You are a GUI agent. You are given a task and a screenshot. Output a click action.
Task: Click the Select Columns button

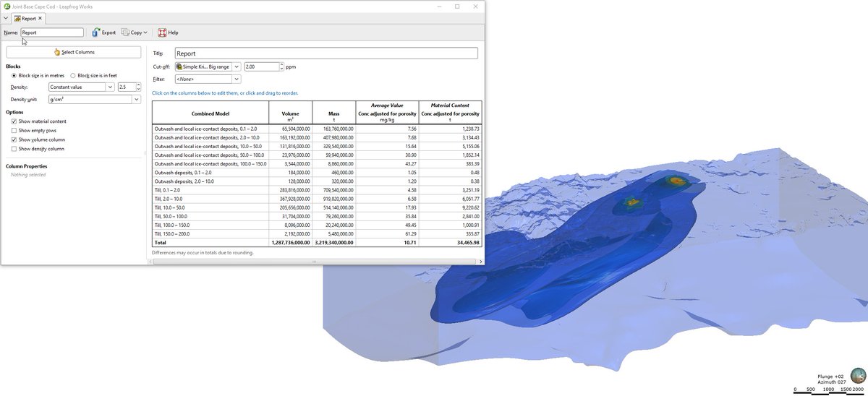(74, 52)
